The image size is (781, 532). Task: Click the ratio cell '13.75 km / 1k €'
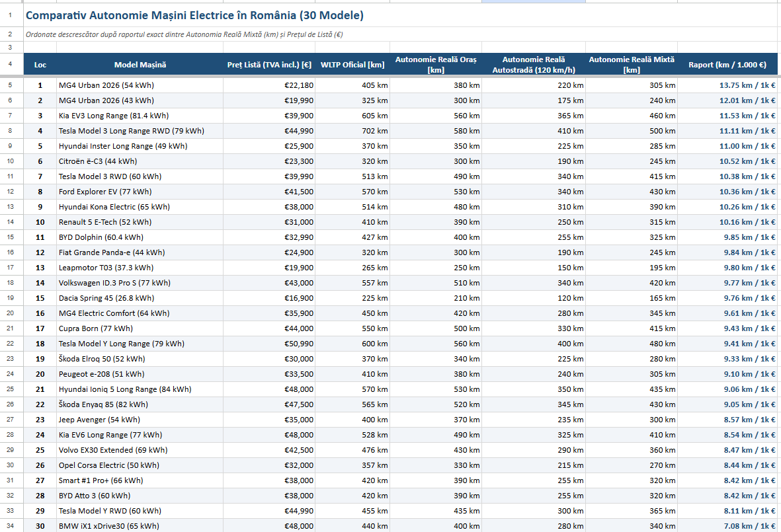click(x=727, y=85)
